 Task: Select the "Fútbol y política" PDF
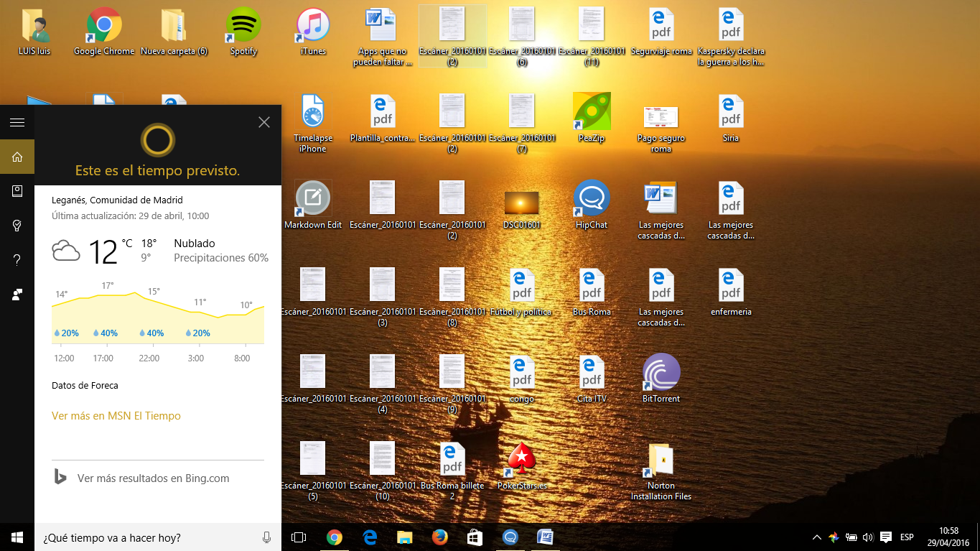(522, 292)
